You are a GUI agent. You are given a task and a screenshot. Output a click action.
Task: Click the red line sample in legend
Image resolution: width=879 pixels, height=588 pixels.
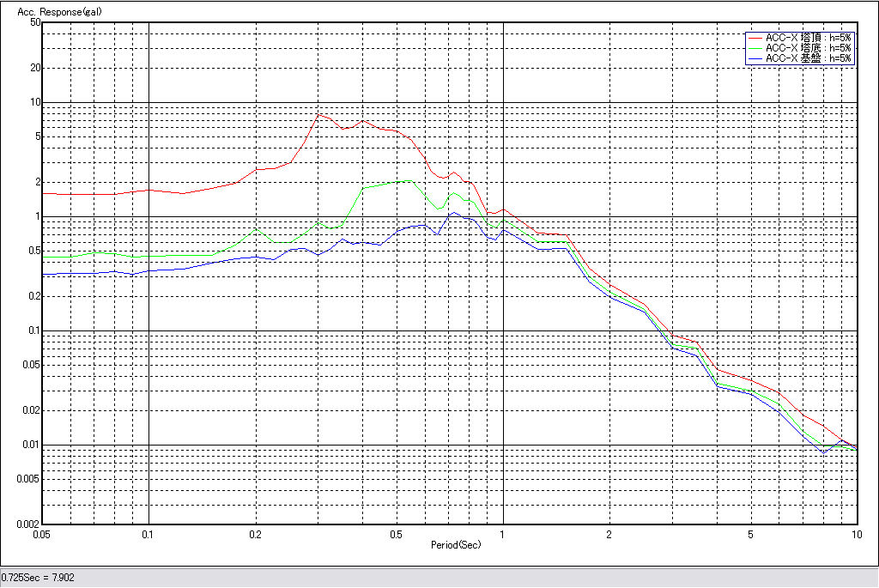[755, 39]
